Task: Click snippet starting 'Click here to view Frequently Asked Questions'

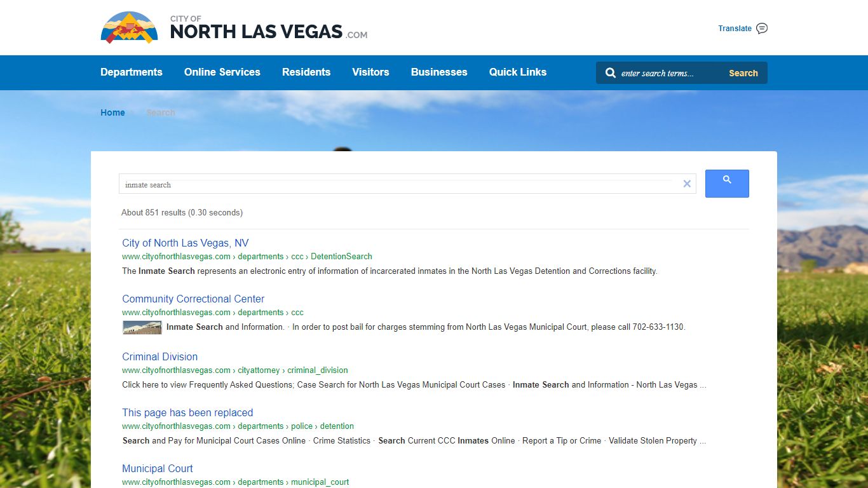Action: (x=414, y=385)
